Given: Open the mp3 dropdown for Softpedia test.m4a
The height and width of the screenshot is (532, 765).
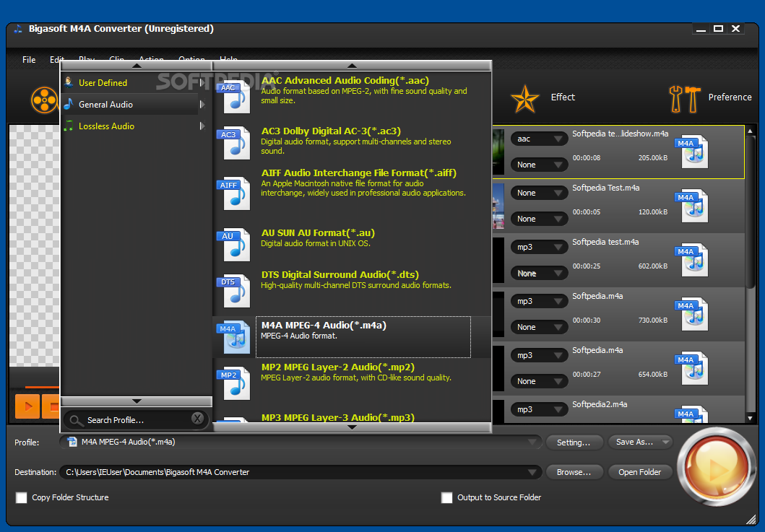Looking at the screenshot, I should coord(539,247).
